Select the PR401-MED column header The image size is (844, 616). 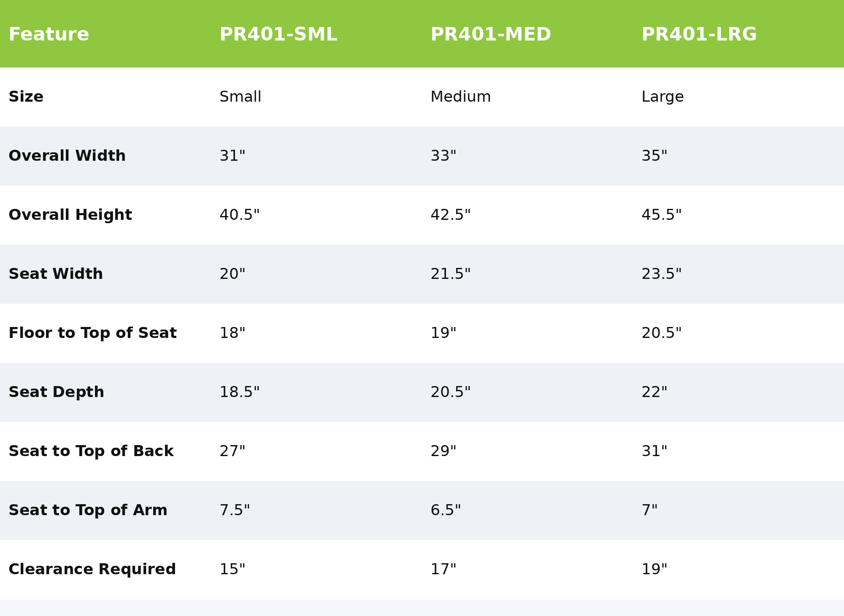490,35
